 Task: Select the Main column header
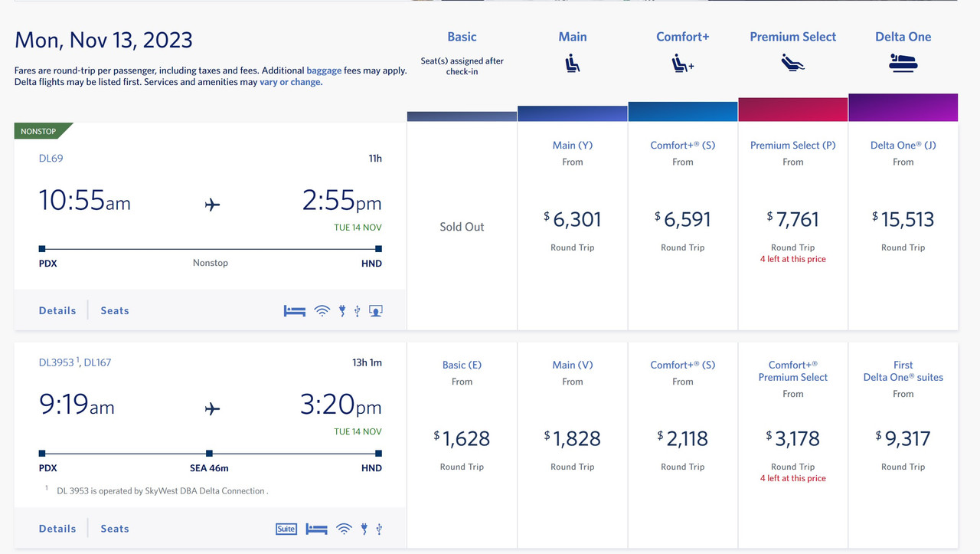(572, 37)
